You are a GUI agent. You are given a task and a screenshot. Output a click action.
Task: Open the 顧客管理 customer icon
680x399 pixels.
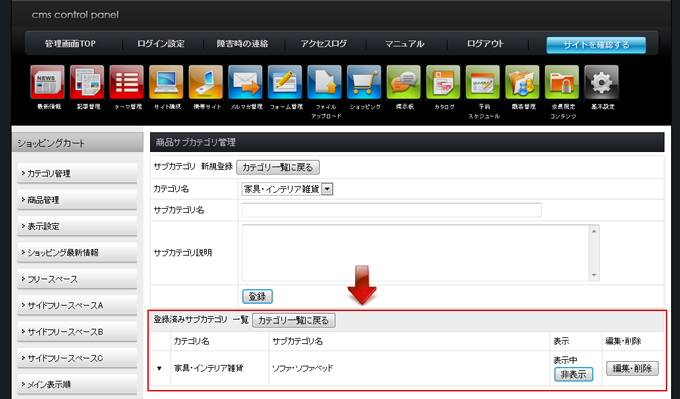(523, 82)
